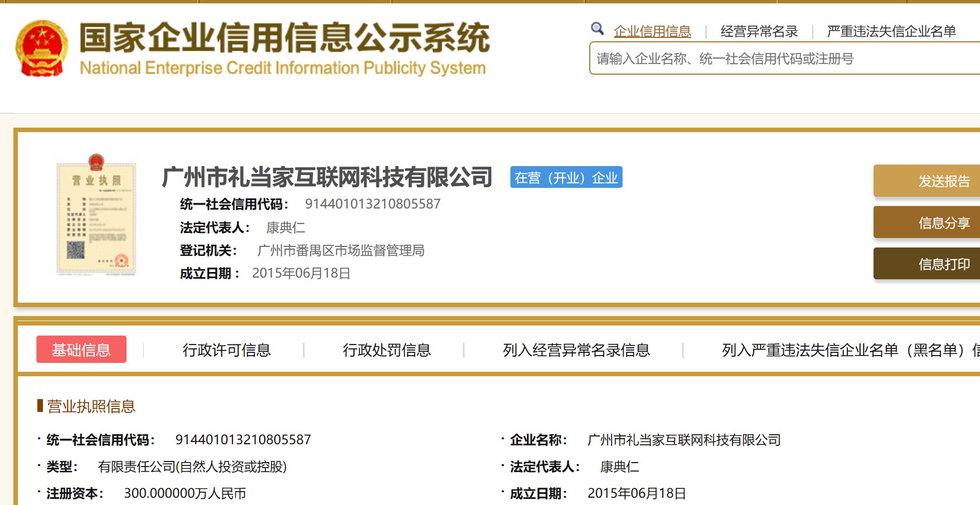Click the 信息分享 button

point(944,222)
